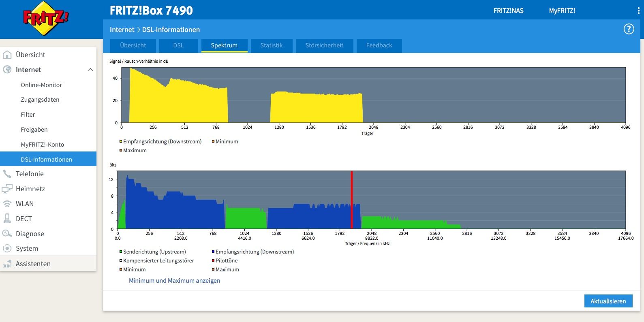Viewport: 644px width, 322px height.
Task: Switch to the Übersicht tab
Action: 133,45
